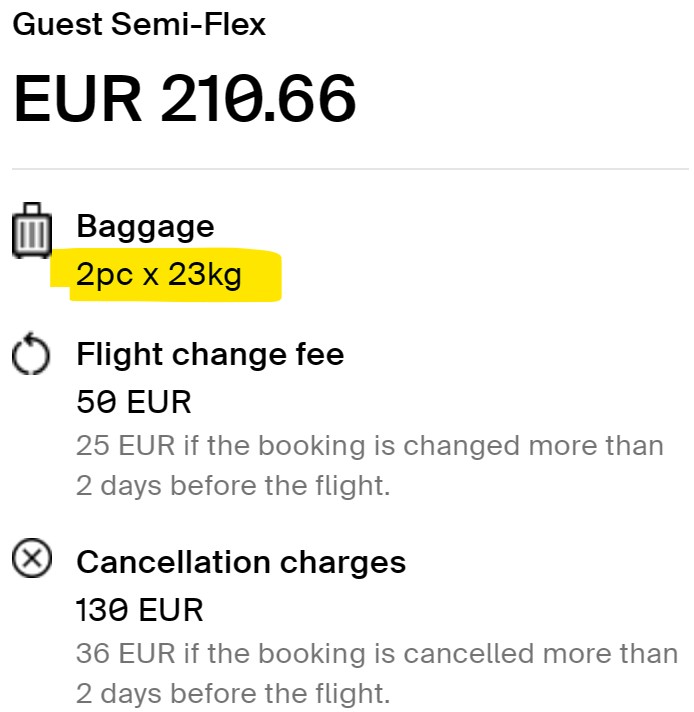Click the suitcase baggage icon

coord(32,230)
